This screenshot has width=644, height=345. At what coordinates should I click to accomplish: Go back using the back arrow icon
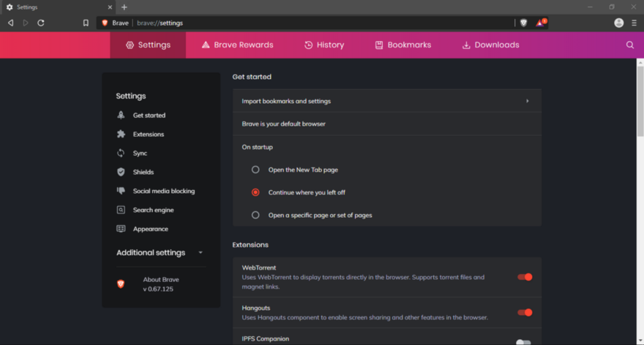(10, 23)
